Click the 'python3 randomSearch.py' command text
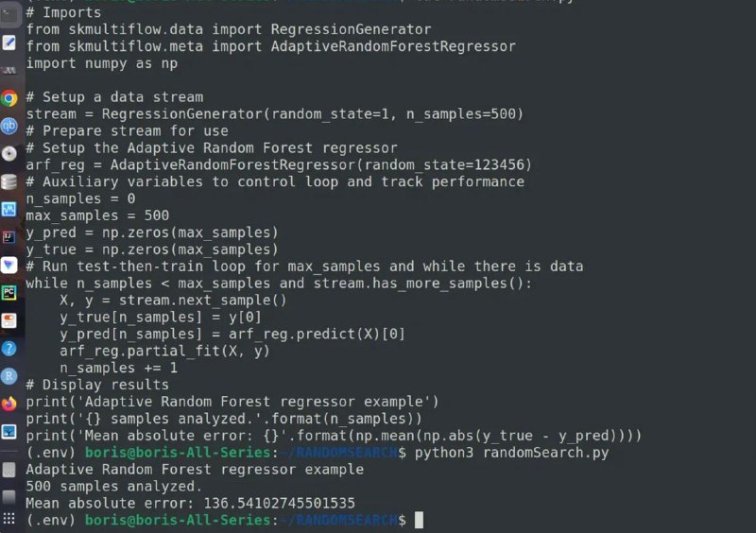 (x=511, y=453)
